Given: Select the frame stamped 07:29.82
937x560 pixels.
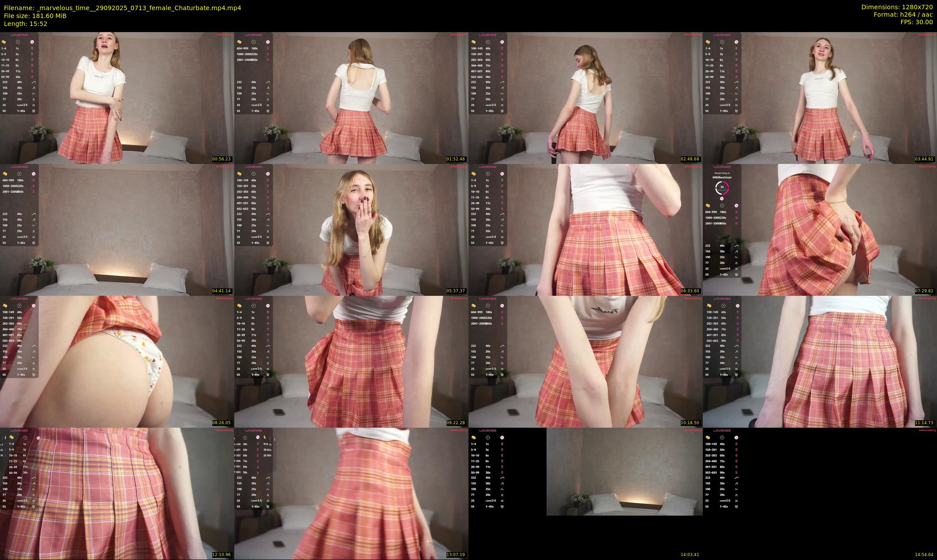Looking at the screenshot, I should click(x=820, y=229).
